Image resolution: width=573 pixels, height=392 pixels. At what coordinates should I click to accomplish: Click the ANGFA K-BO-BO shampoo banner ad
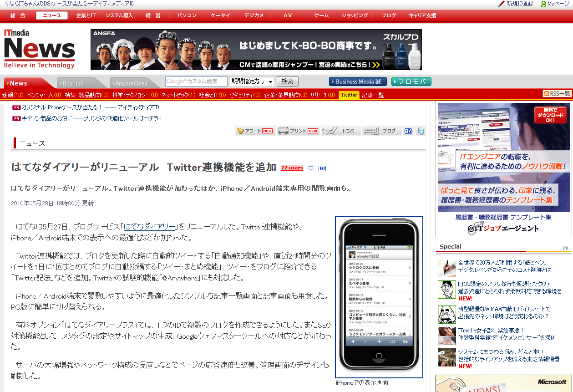click(256, 50)
